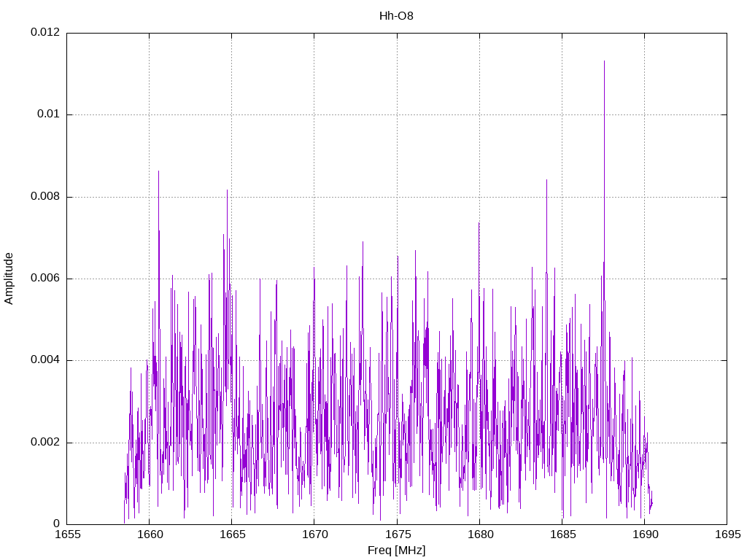Click the 0.008 y-axis tick label

[45, 197]
